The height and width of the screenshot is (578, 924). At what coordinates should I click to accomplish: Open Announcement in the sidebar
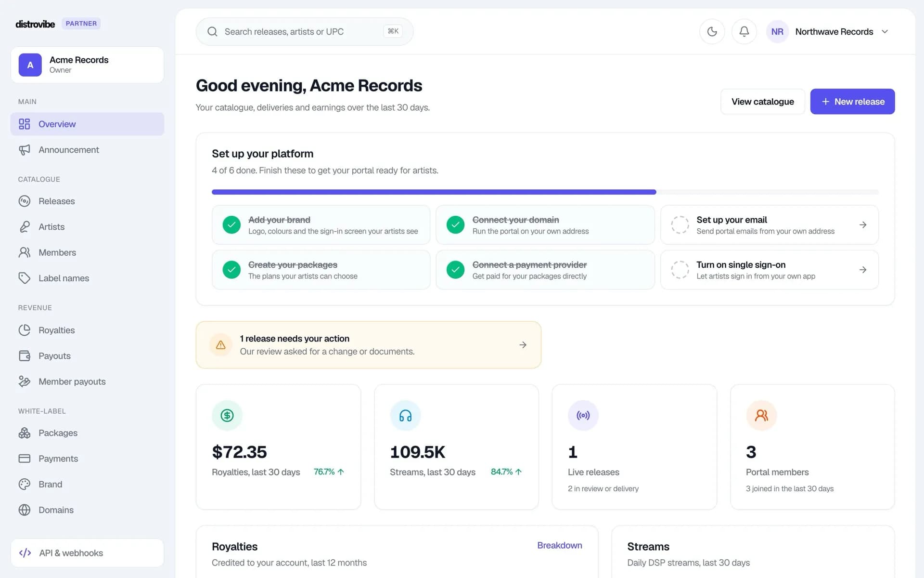87,150
